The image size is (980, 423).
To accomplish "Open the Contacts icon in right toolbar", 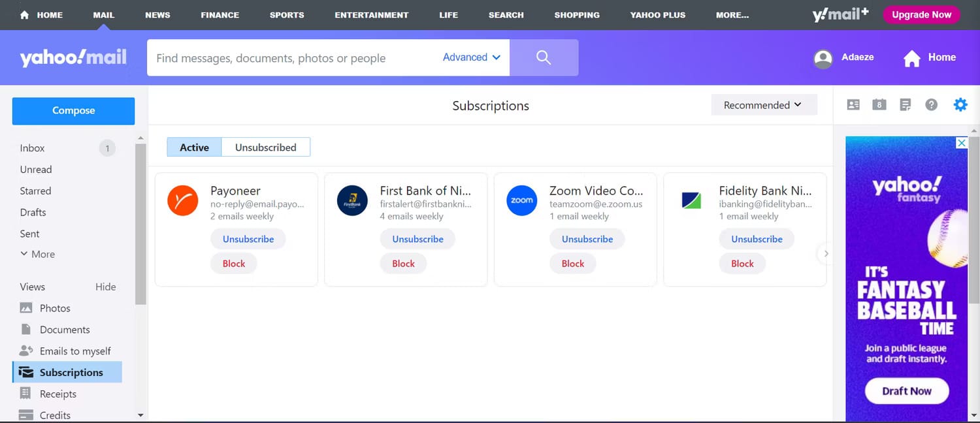I will 853,105.
